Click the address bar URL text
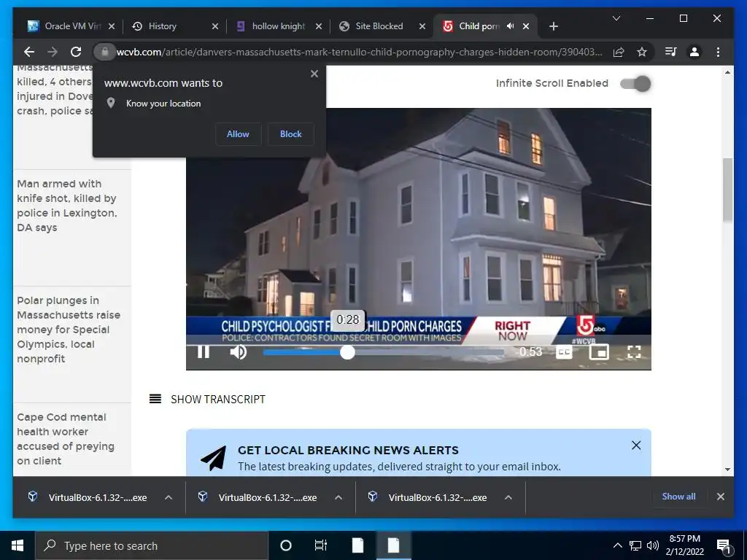The image size is (747, 560). pos(359,52)
